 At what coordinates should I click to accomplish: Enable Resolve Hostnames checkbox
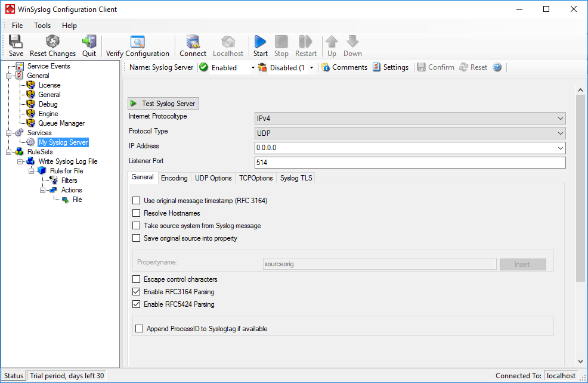point(137,213)
